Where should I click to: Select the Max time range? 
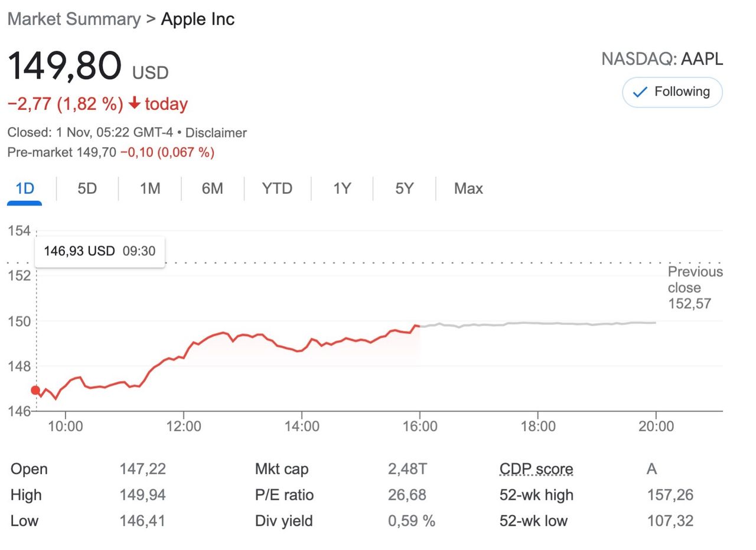coord(468,188)
